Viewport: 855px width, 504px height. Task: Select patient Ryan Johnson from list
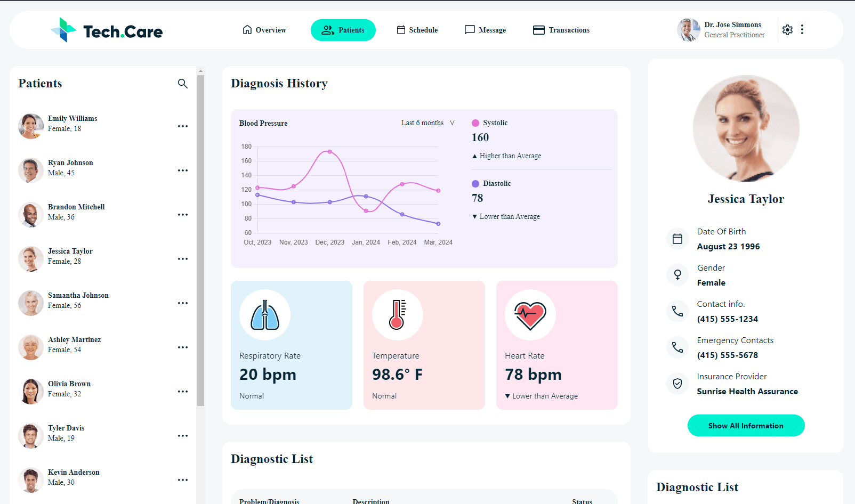[70, 168]
